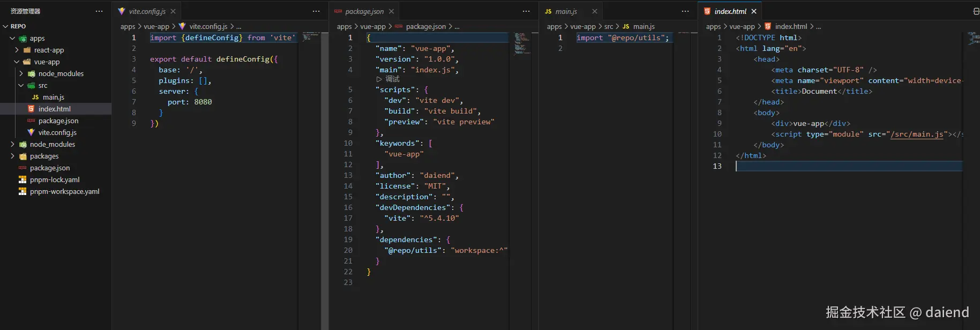Close the index.html tab
This screenshot has width=980, height=330.
(x=754, y=11)
